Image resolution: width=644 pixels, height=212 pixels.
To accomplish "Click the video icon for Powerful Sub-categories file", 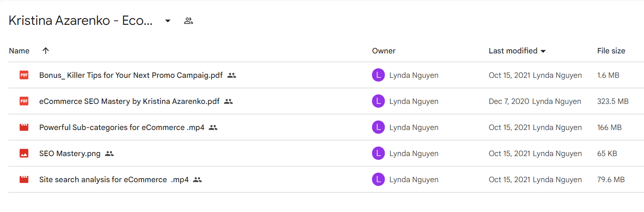I will click(24, 127).
